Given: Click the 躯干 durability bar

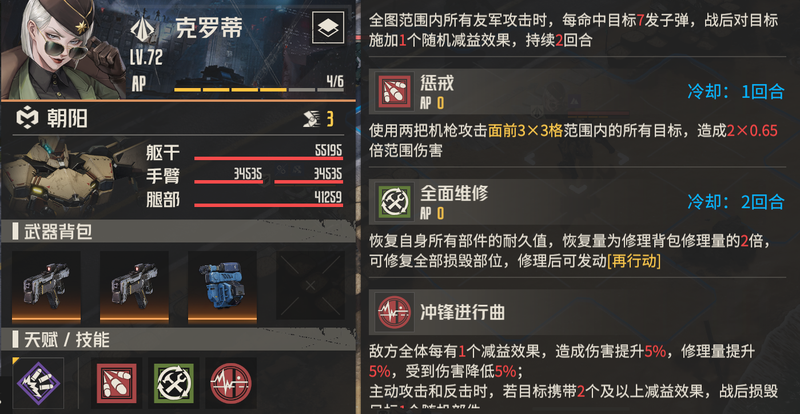Looking at the screenshot, I should click(x=268, y=158).
